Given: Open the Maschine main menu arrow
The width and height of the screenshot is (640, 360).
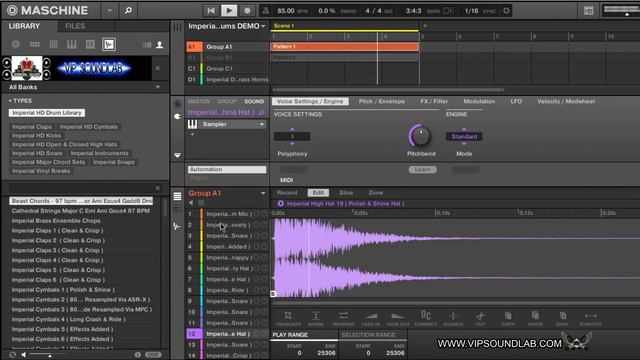Looking at the screenshot, I should tap(109, 10).
